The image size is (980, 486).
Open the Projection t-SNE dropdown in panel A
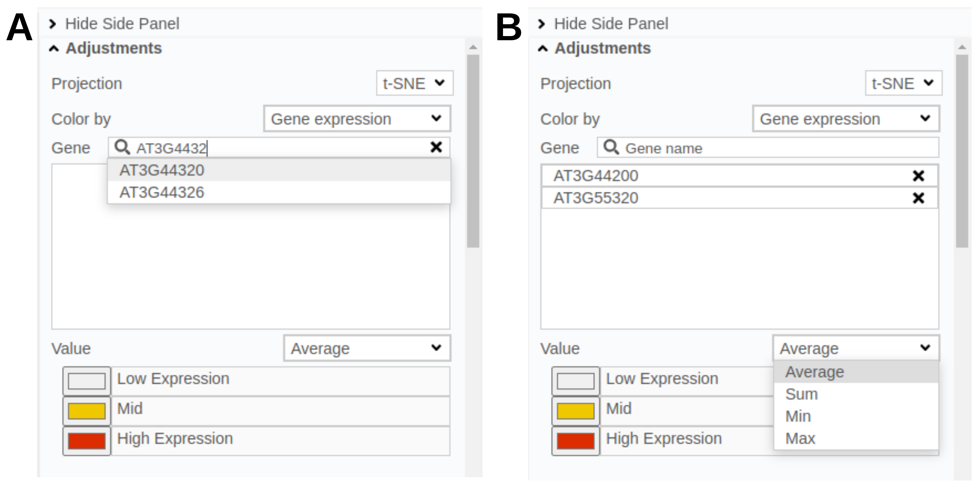point(414,83)
